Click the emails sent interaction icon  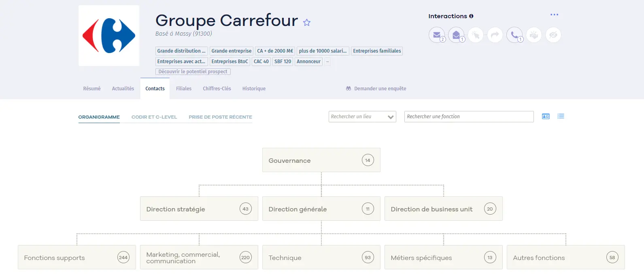point(437,35)
